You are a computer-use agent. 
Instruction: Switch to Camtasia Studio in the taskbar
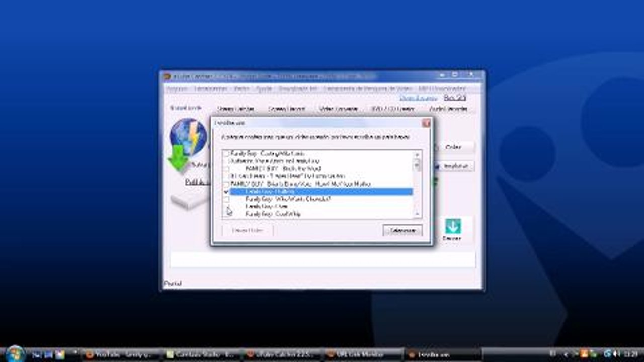pyautogui.click(x=202, y=354)
